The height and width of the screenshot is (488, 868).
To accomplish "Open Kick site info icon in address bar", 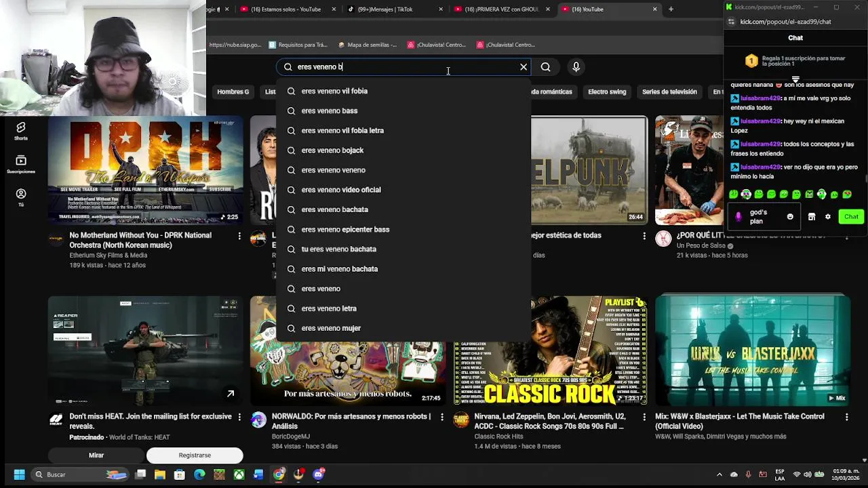I will (731, 22).
